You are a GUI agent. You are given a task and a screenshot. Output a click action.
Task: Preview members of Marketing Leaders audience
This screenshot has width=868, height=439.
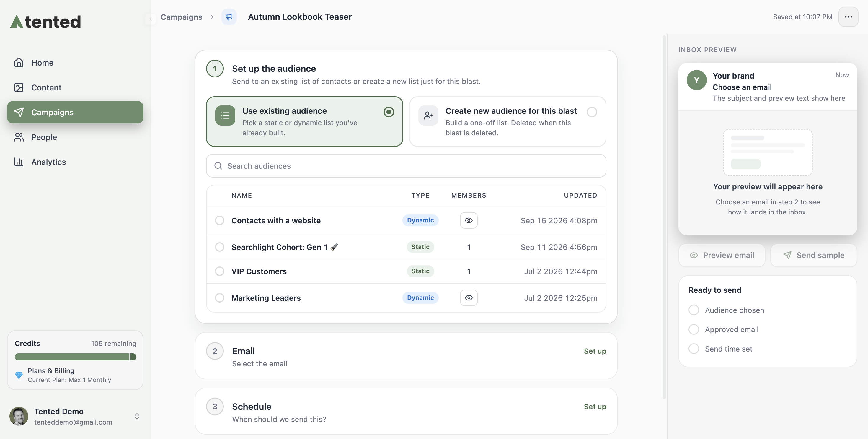point(468,298)
